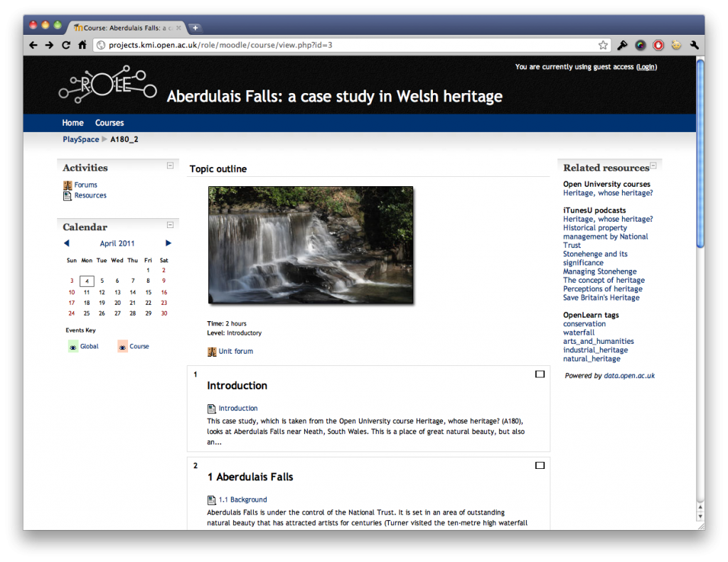Click the Forums icon in Activities
This screenshot has height=562, width=728.
point(68,185)
